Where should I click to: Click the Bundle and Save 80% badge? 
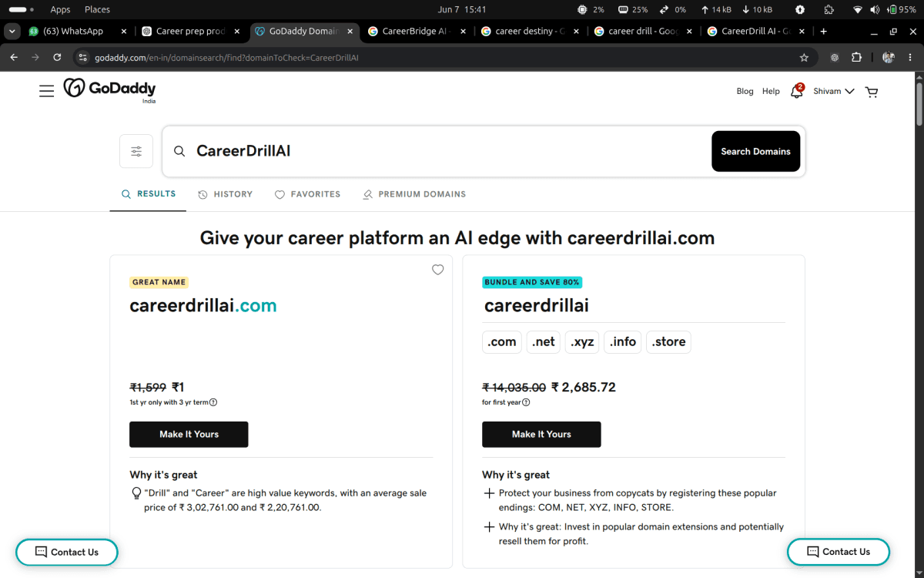tap(532, 282)
